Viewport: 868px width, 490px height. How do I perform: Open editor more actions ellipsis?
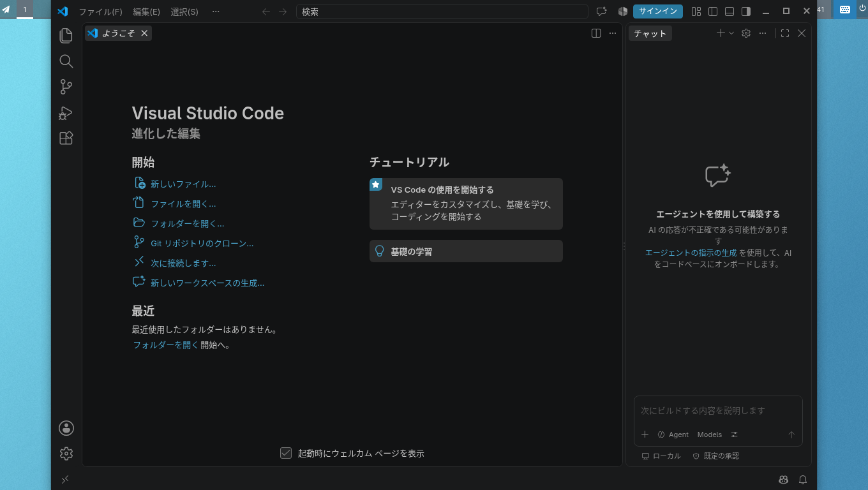click(613, 33)
